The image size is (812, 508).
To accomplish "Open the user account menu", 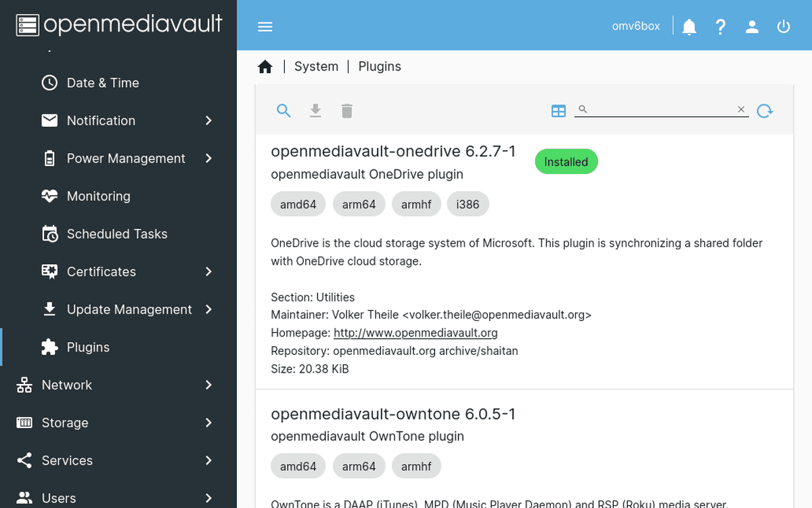I will [x=752, y=26].
